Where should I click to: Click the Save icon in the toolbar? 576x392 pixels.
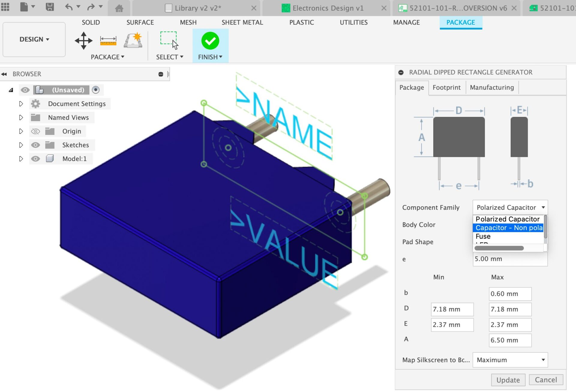click(x=50, y=7)
